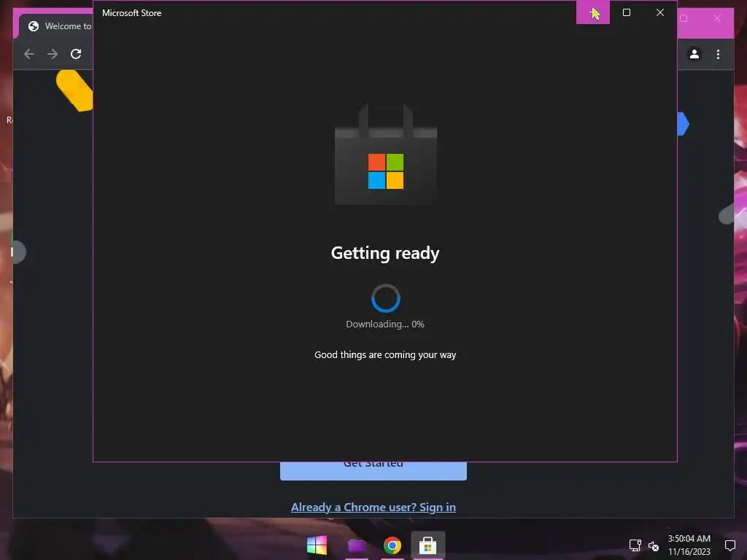This screenshot has width=747, height=560.
Task: Click the Microsoft Store taskbar icon
Action: (427, 545)
